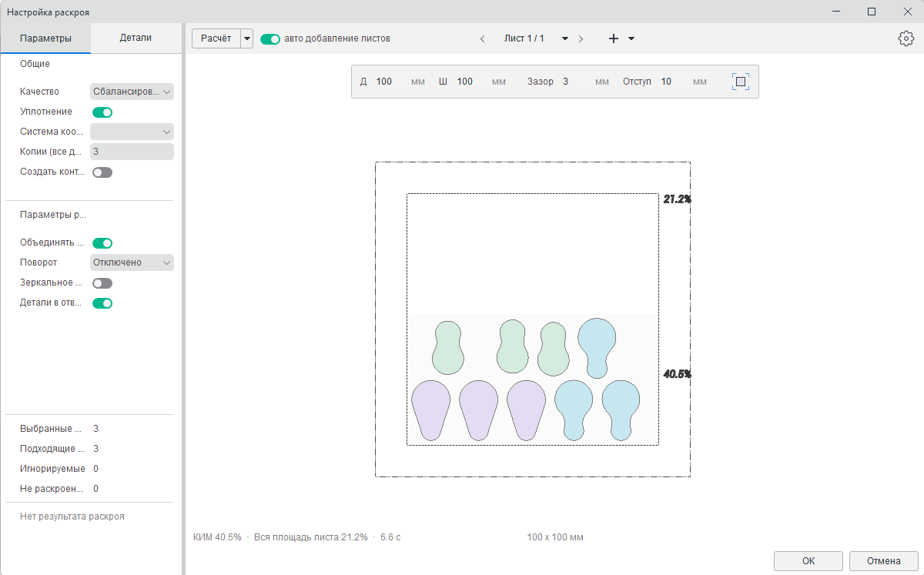Image resolution: width=924 pixels, height=575 pixels.
Task: Go to the next sheet arrow
Action: click(x=581, y=38)
